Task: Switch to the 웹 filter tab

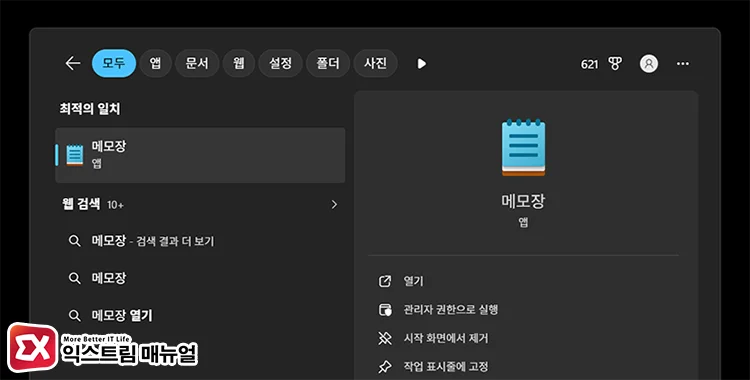Action: click(x=239, y=63)
